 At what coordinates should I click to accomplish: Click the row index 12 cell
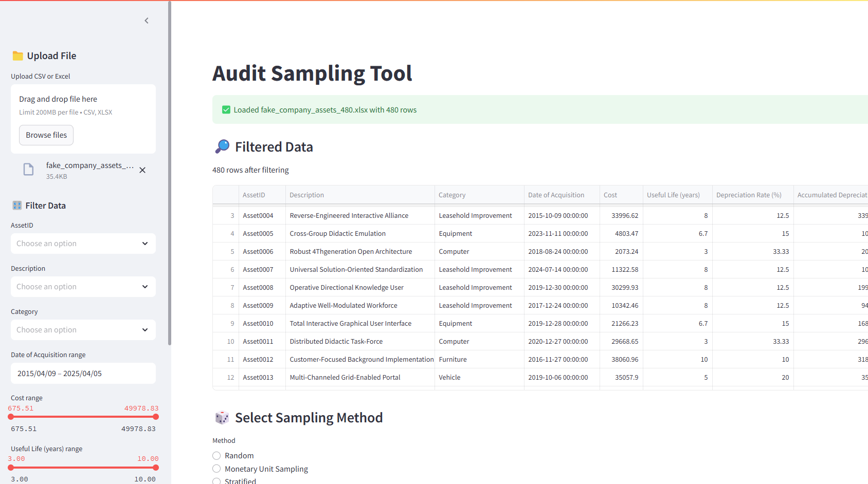point(226,377)
